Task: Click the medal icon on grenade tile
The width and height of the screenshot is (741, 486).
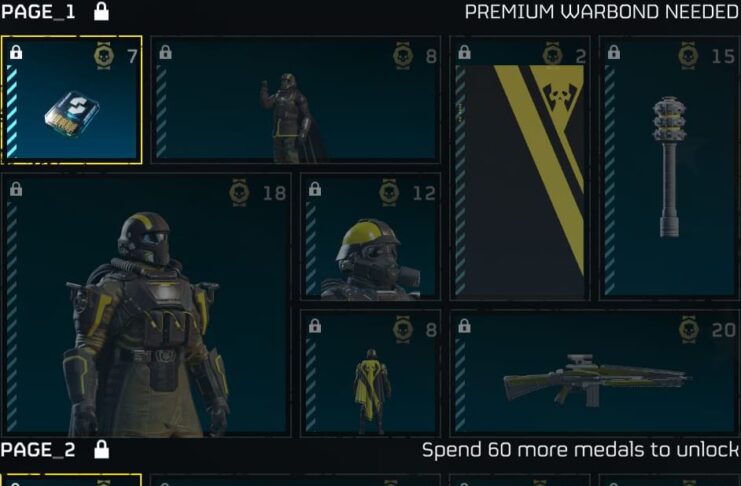Action: point(689,56)
